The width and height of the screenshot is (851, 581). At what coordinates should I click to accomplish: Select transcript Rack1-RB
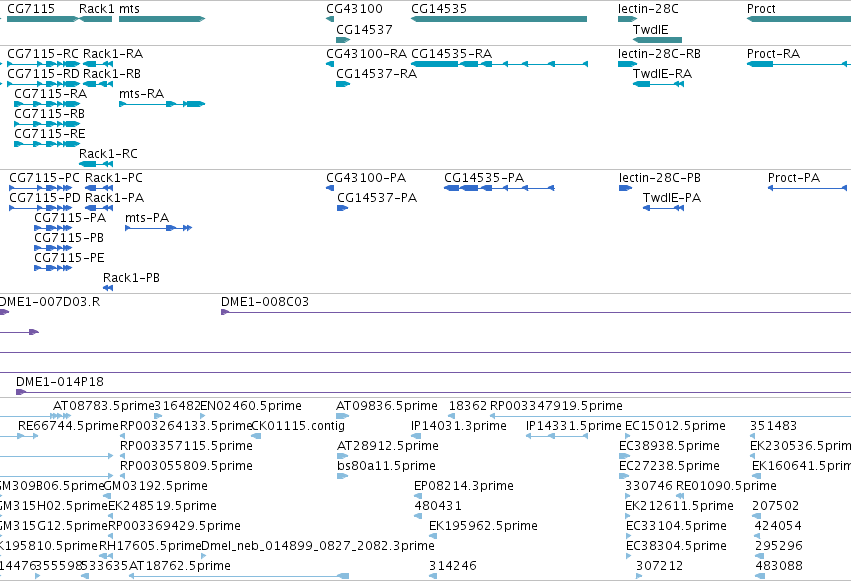click(98, 84)
